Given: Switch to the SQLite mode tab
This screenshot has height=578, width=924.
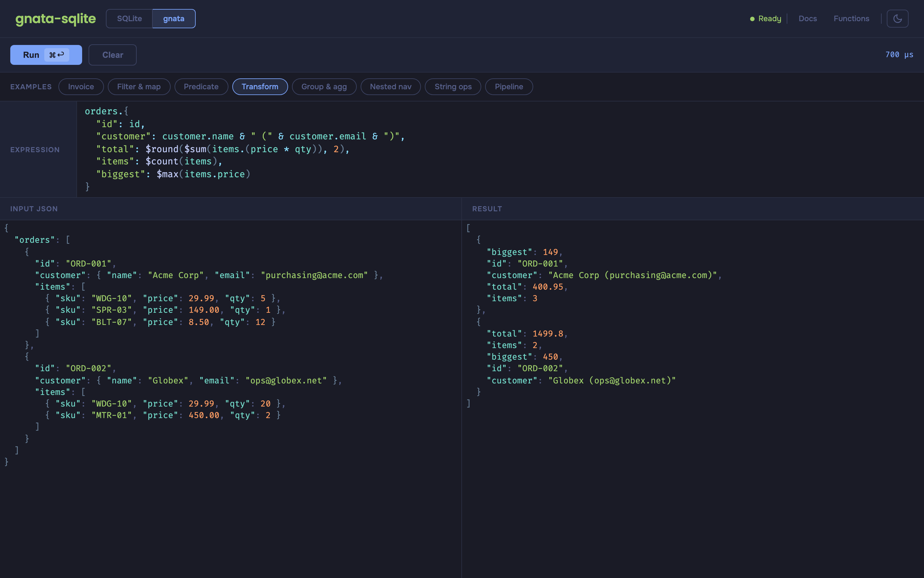Looking at the screenshot, I should click(129, 19).
